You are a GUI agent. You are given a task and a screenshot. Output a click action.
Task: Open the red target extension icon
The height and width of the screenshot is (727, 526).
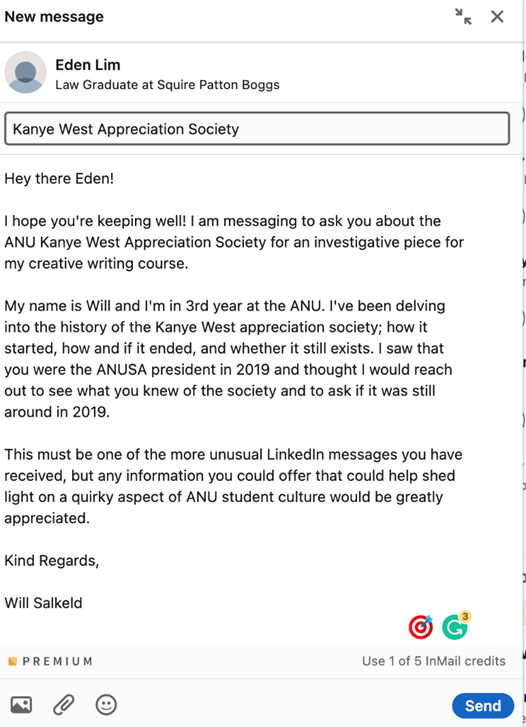421,627
